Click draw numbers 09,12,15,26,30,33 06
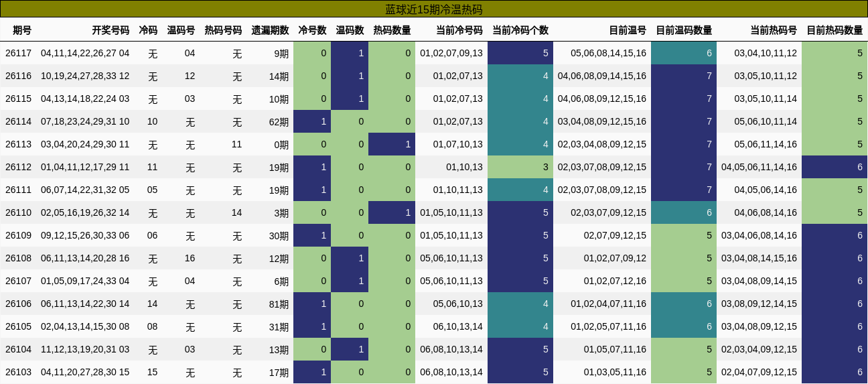This screenshot has height=384, width=868. coord(85,235)
